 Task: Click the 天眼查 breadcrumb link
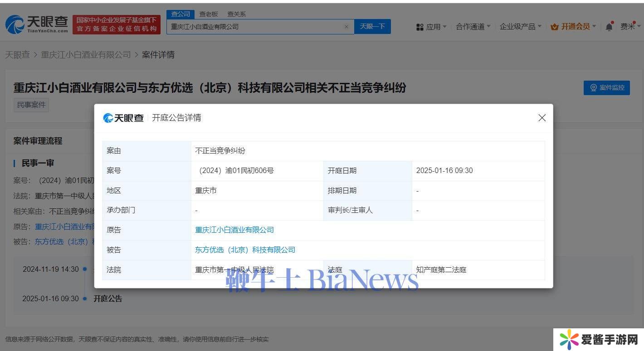tap(17, 55)
